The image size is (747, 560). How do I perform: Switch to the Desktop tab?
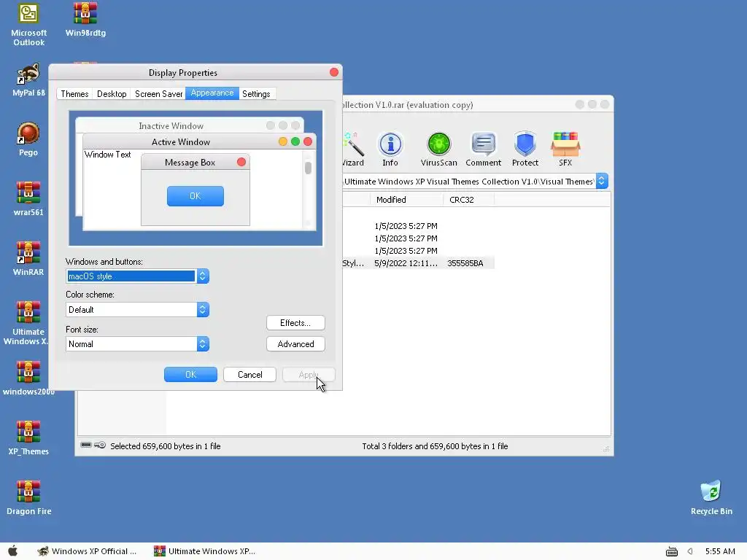(112, 94)
